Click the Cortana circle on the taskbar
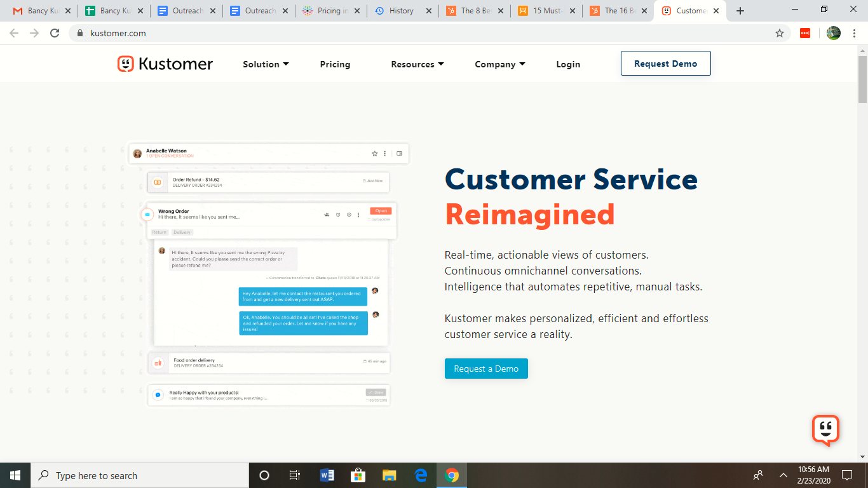 (264, 475)
